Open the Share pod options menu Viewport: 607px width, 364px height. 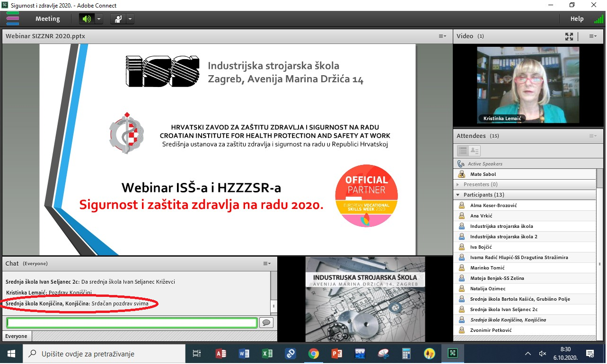pos(442,36)
